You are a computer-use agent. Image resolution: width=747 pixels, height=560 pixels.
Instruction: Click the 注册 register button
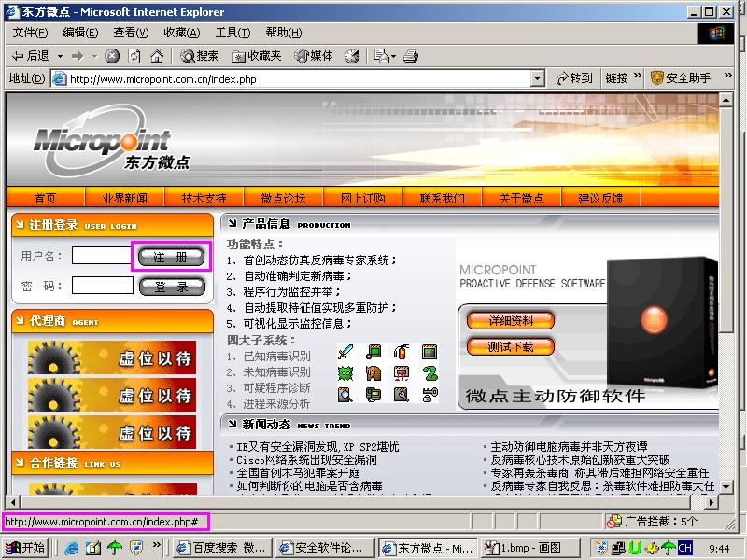171,258
